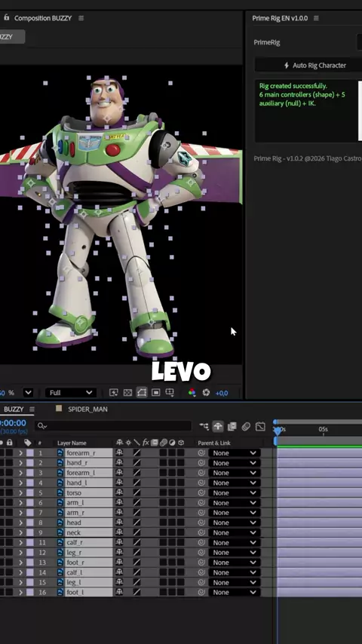The image size is (362, 644).
Task: Open parent dropdown for hand_r layer
Action: click(x=235, y=463)
